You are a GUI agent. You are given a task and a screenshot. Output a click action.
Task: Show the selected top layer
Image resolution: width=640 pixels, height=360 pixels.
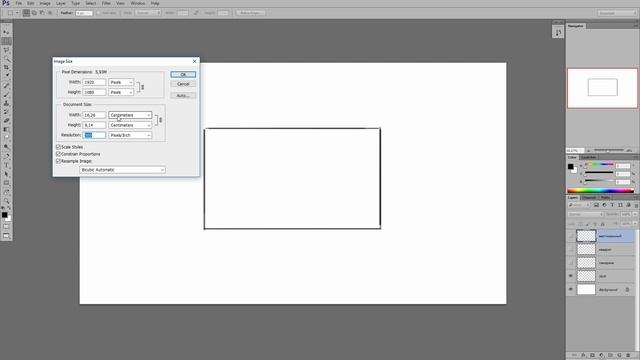pyautogui.click(x=571, y=236)
